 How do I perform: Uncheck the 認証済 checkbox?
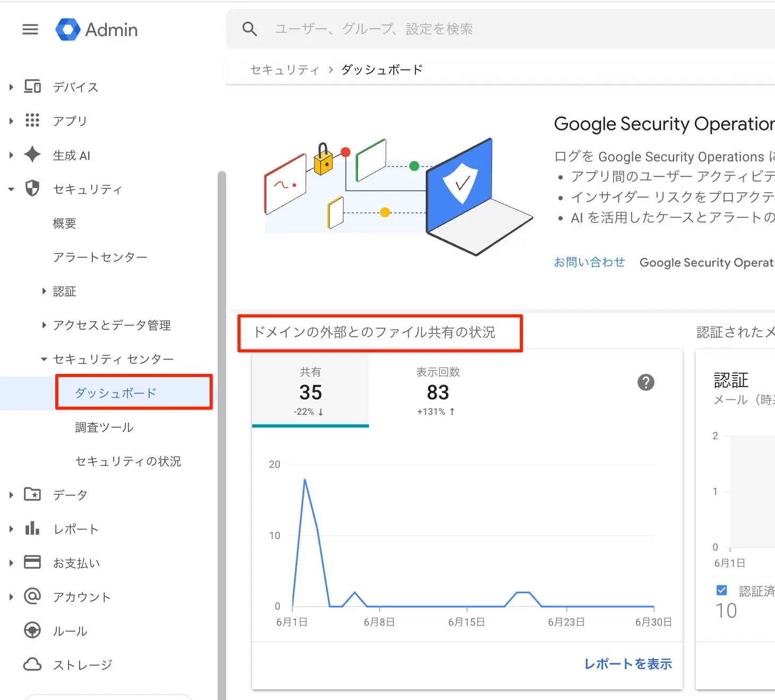coord(721,590)
